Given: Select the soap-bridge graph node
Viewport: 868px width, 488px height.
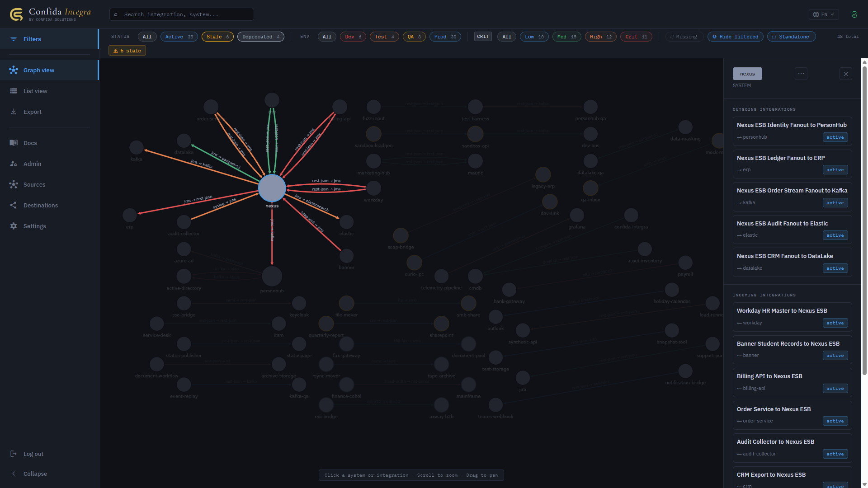Looking at the screenshot, I should (401, 235).
